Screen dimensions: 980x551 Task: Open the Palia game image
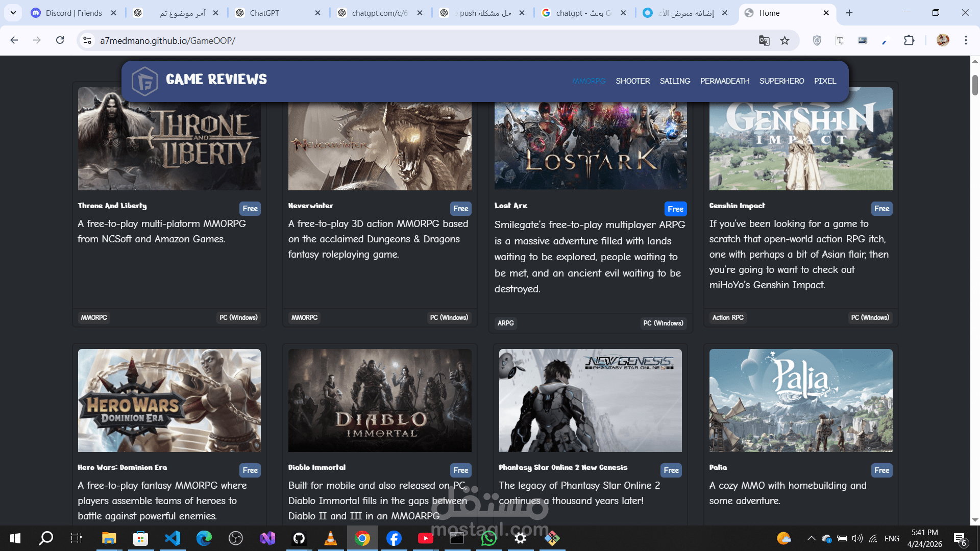801,400
